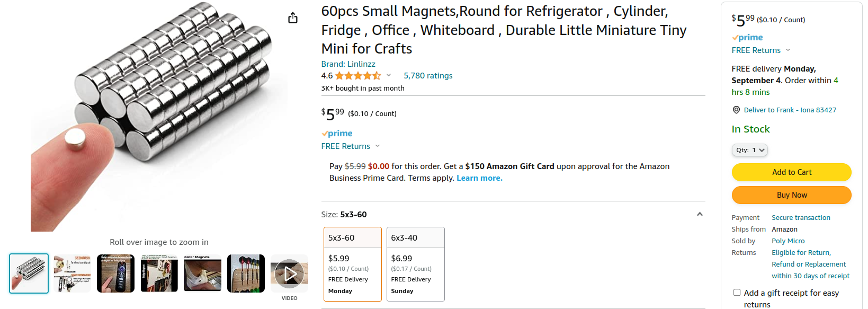Click the Buy Now button
The image size is (868, 309).
[x=791, y=195]
